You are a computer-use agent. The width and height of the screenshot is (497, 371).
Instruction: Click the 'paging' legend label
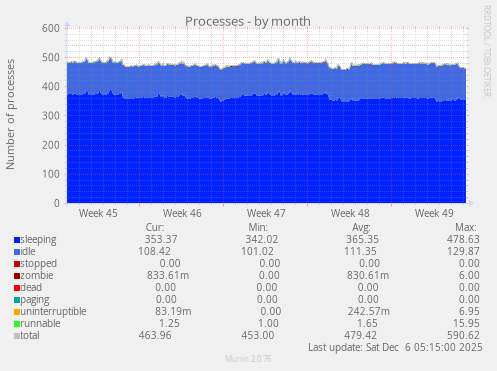35,300
